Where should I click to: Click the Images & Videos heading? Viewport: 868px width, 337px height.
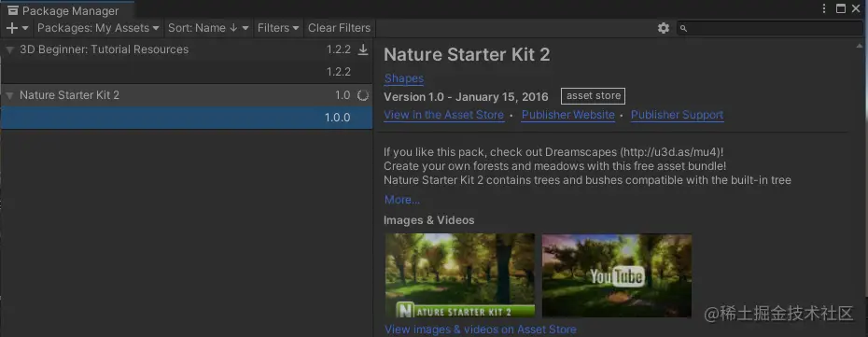click(429, 220)
